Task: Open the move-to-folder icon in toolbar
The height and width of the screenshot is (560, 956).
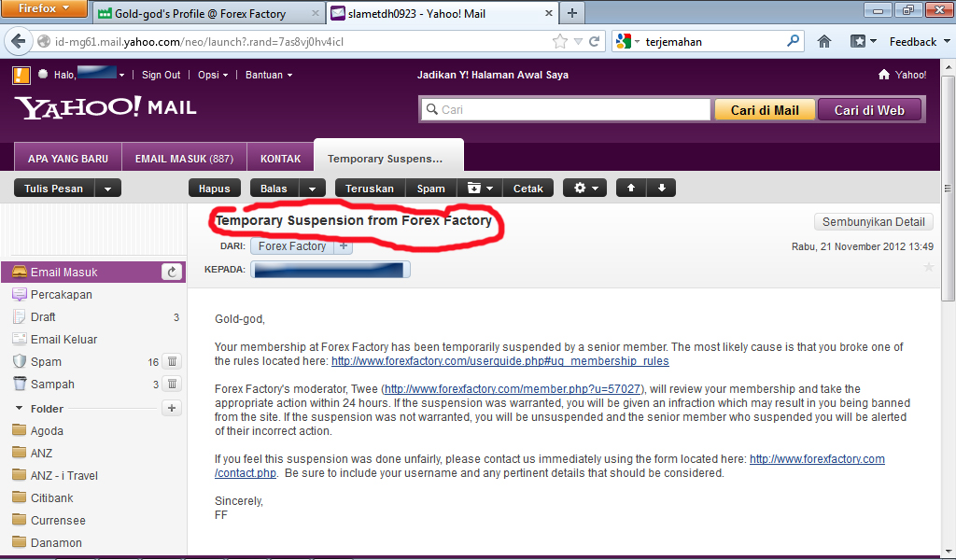Action: pyautogui.click(x=473, y=189)
